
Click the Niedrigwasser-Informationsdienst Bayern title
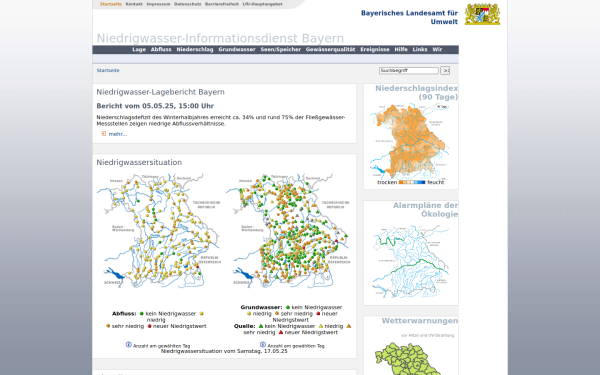tap(220, 38)
